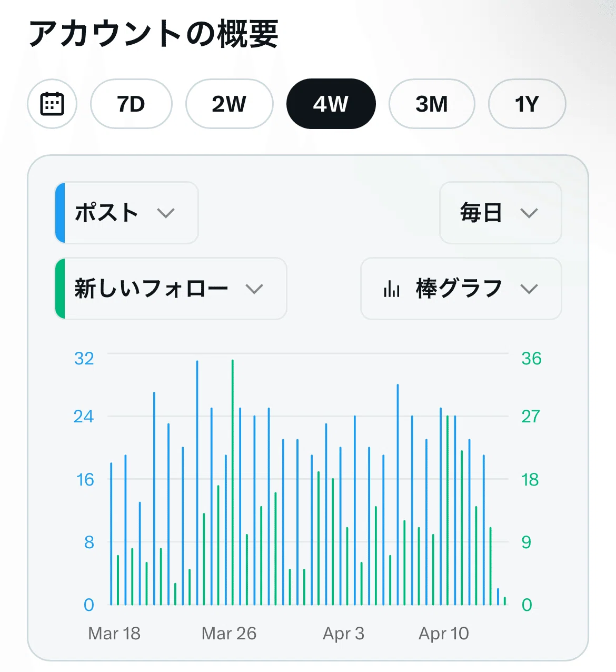Image resolution: width=616 pixels, height=672 pixels.
Task: Click the Mar 18 axis label
Action: pos(114,633)
